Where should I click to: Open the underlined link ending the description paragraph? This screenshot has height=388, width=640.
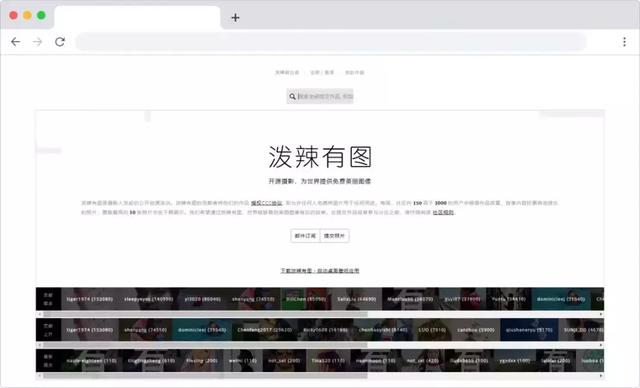click(443, 212)
